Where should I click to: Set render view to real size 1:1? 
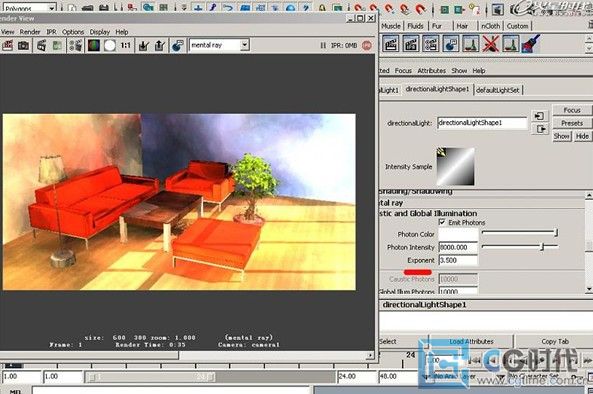point(126,46)
